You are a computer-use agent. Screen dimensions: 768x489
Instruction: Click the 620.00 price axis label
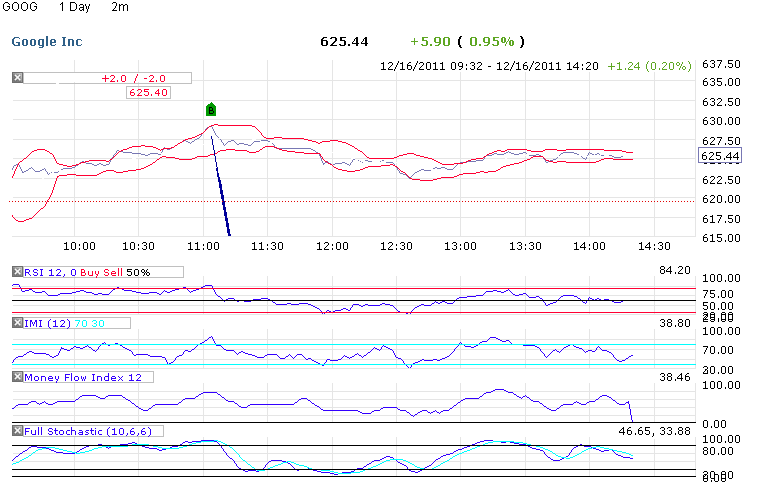[721, 199]
